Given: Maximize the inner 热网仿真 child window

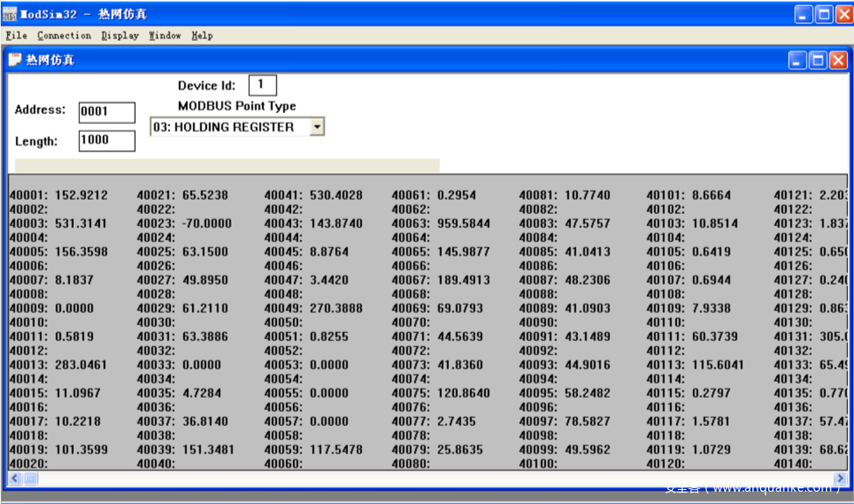Looking at the screenshot, I should (817, 60).
